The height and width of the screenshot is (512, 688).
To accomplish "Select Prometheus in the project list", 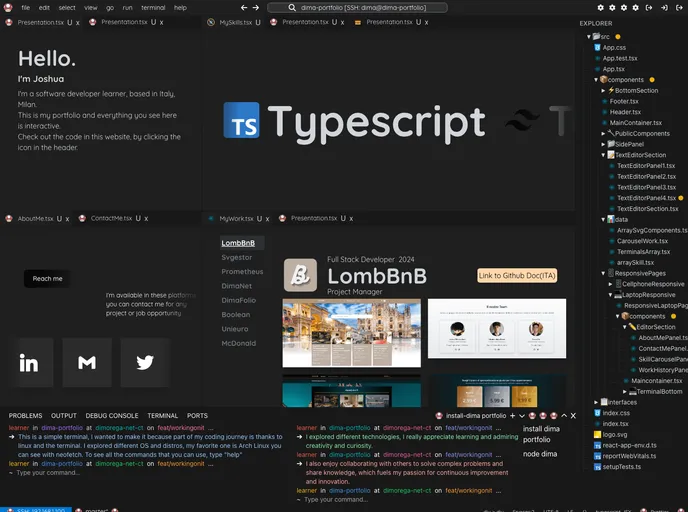I will 242,272.
